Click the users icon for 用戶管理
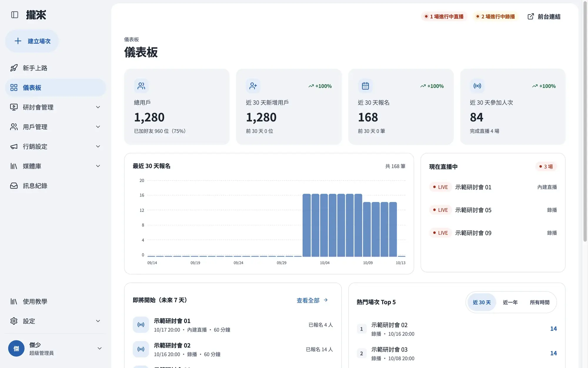This screenshot has height=368, width=588. coord(14,127)
